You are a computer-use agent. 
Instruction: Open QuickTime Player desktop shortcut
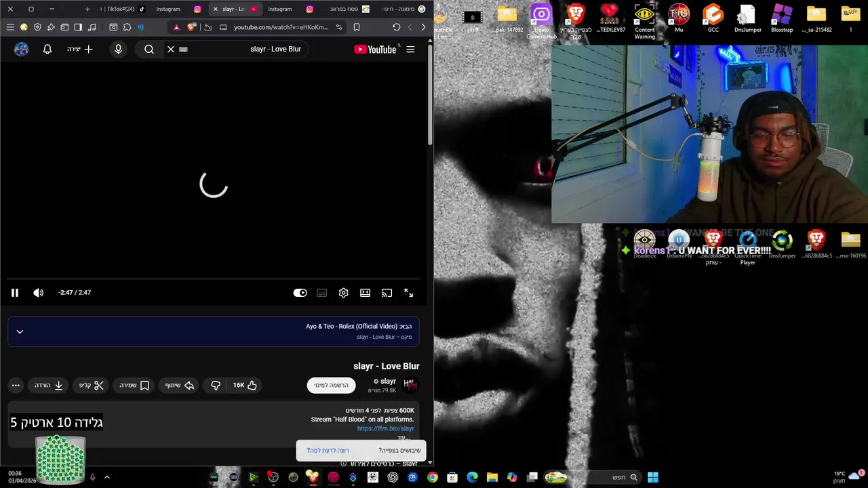point(747,247)
